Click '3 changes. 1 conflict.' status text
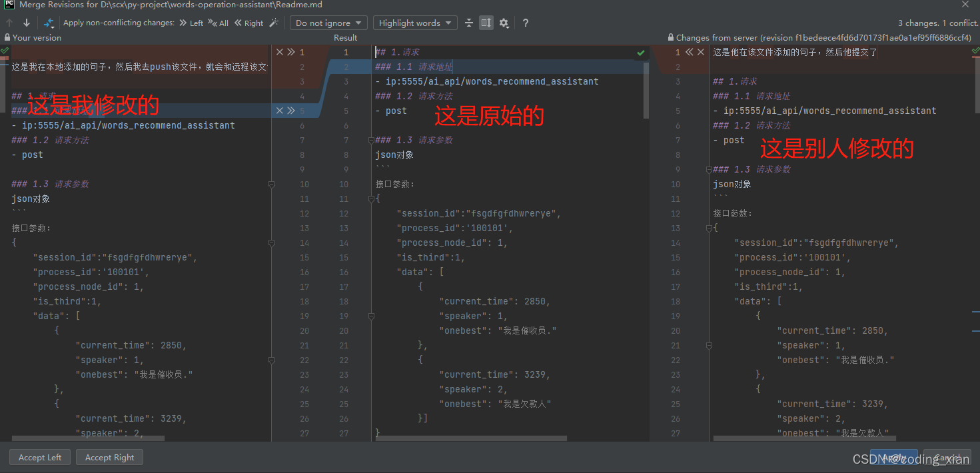Image resolution: width=980 pixels, height=473 pixels. pyautogui.click(x=938, y=23)
